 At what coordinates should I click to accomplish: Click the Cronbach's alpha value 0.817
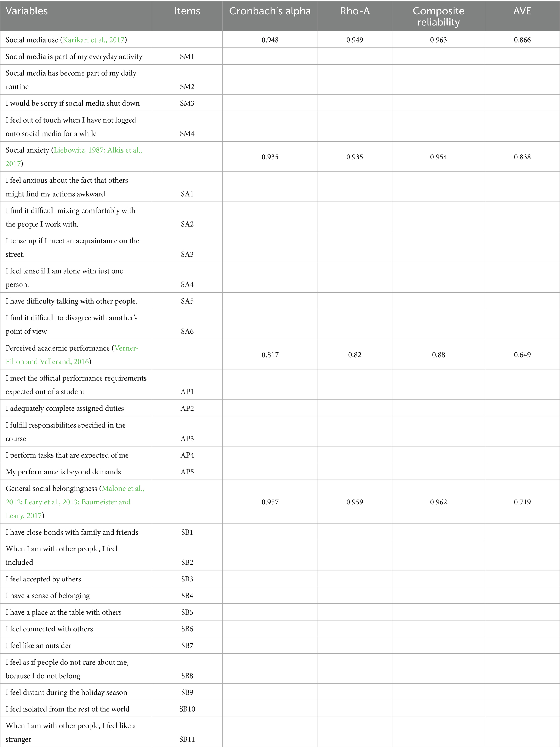point(270,355)
